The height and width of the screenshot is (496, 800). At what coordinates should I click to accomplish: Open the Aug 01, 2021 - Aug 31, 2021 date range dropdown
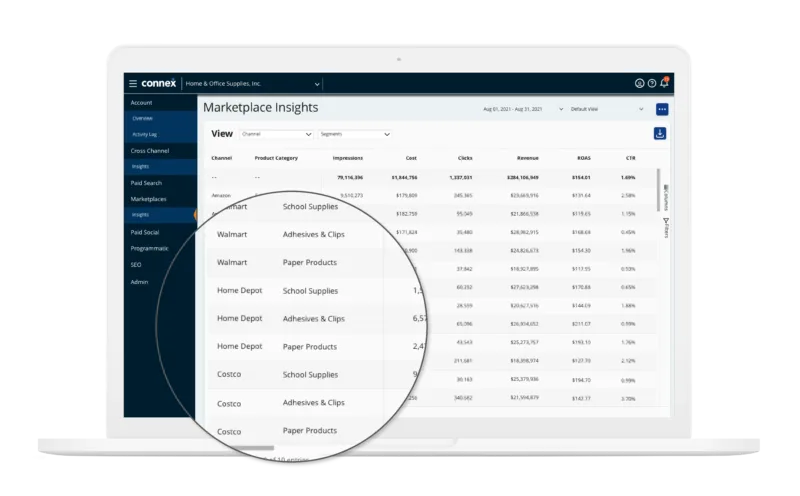(523, 109)
